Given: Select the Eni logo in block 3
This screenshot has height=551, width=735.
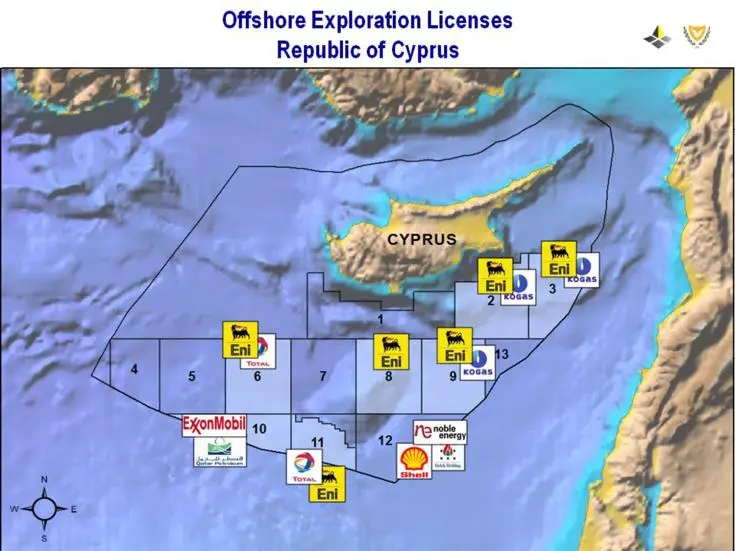Looking at the screenshot, I should click(x=559, y=259).
